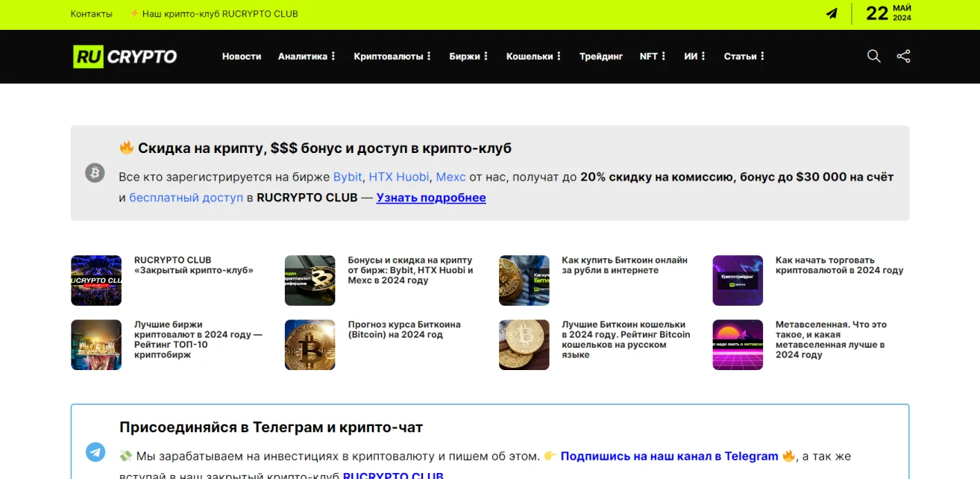Open thumbnail for Бонусы и скидка article
980x479 pixels.
(310, 281)
